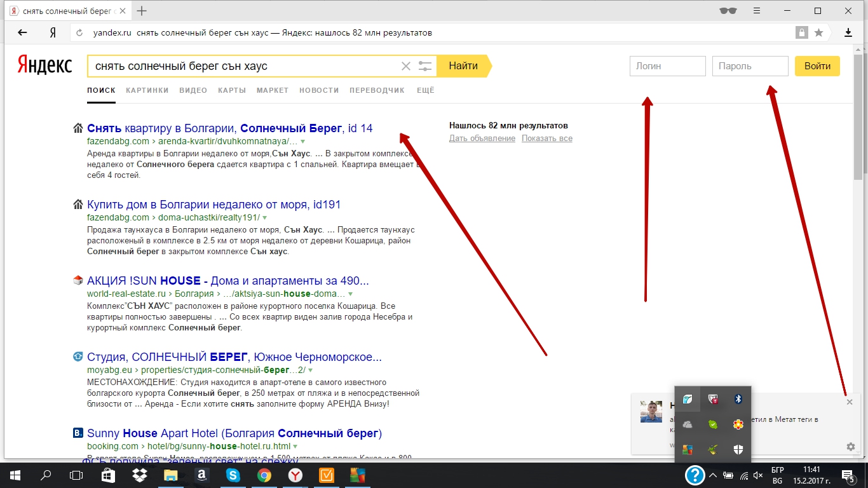Reload the page with the refresh icon
Viewport: 868px width, 488px height.
coord(79,32)
